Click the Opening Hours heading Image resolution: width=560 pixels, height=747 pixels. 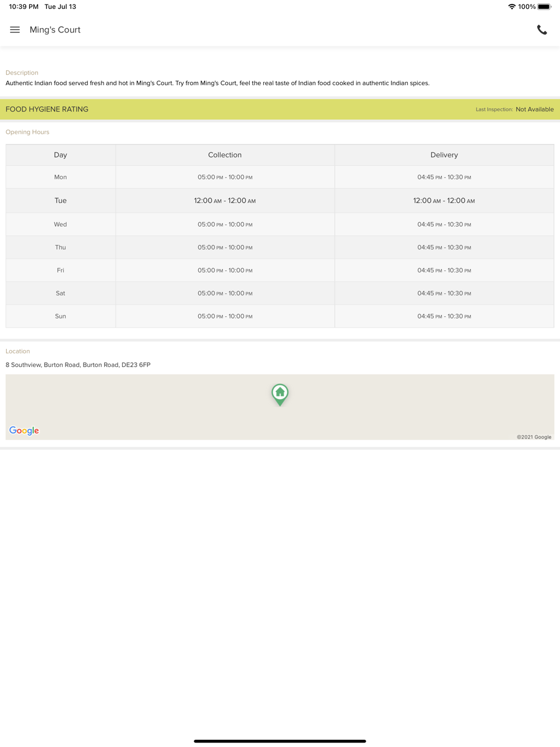tap(27, 132)
